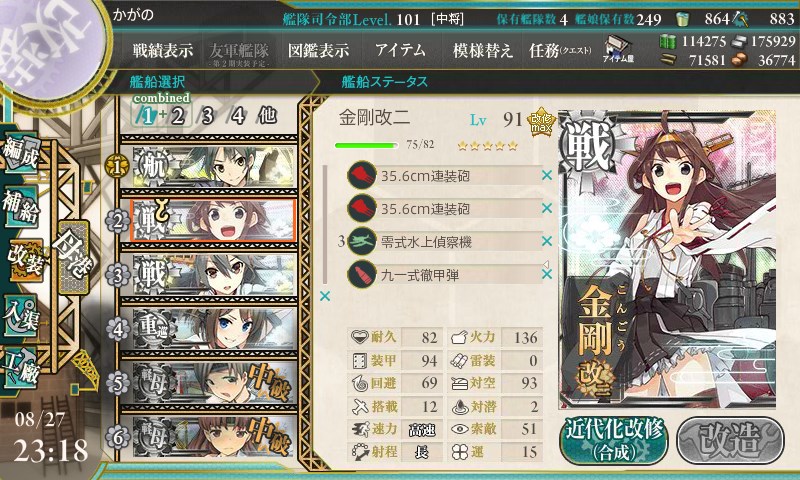The width and height of the screenshot is (800, 480).
Task: Open the 補給 resupply icon
Action: click(x=21, y=207)
